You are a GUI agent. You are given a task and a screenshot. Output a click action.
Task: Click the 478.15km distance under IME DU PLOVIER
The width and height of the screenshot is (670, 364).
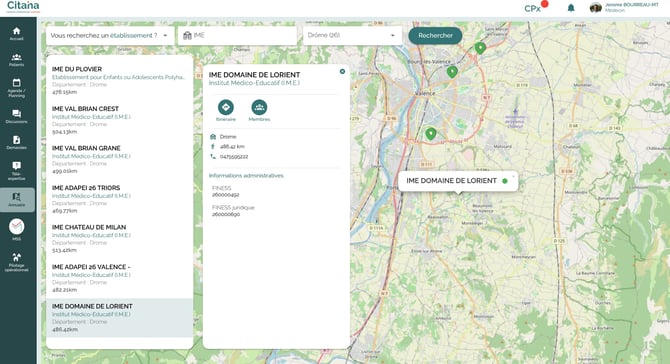(64, 92)
